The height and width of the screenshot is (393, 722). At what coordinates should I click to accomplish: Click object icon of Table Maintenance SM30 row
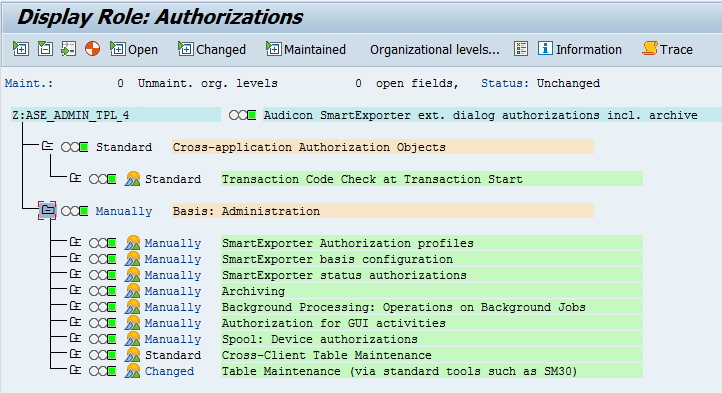(x=132, y=370)
